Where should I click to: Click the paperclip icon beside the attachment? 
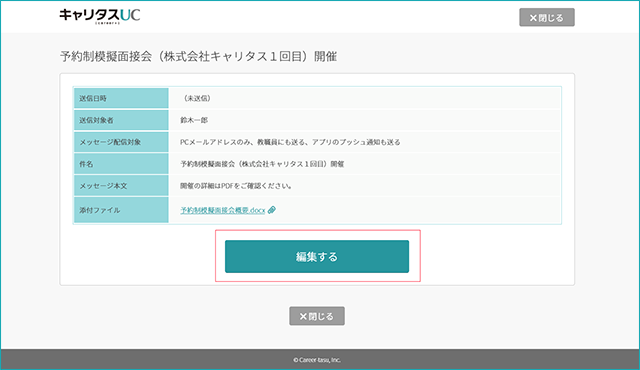(272, 210)
